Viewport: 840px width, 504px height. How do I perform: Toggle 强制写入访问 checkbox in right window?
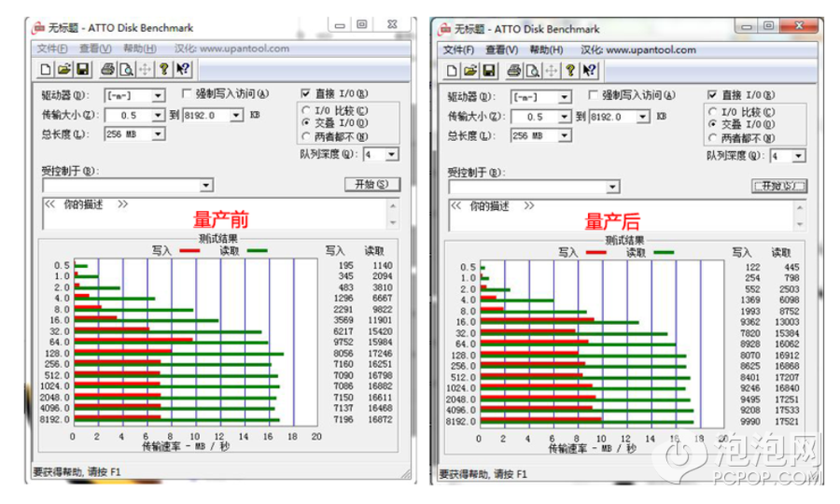point(593,95)
